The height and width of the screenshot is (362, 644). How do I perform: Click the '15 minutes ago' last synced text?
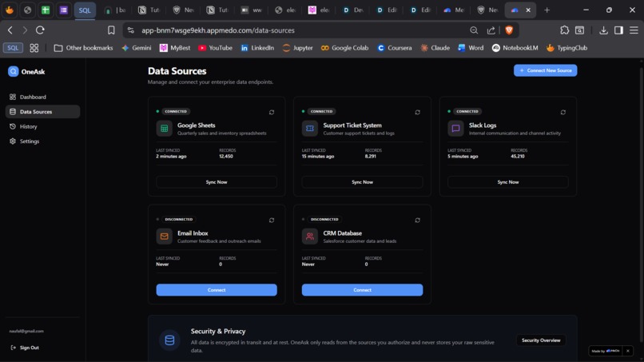tap(318, 157)
